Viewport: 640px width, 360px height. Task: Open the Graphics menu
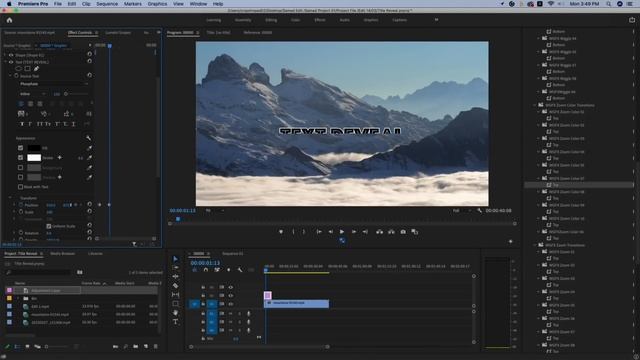click(x=157, y=4)
